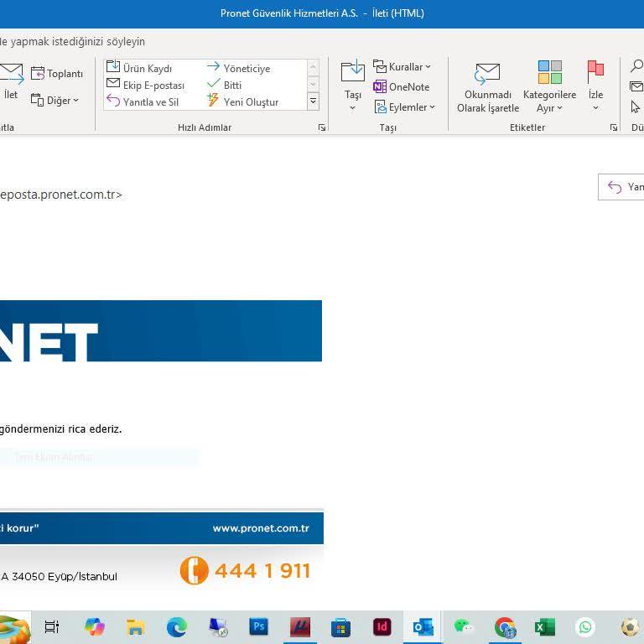Click Okunmadı Olarak İşaretle envelope icon
This screenshot has height=644, width=644.
tap(487, 75)
